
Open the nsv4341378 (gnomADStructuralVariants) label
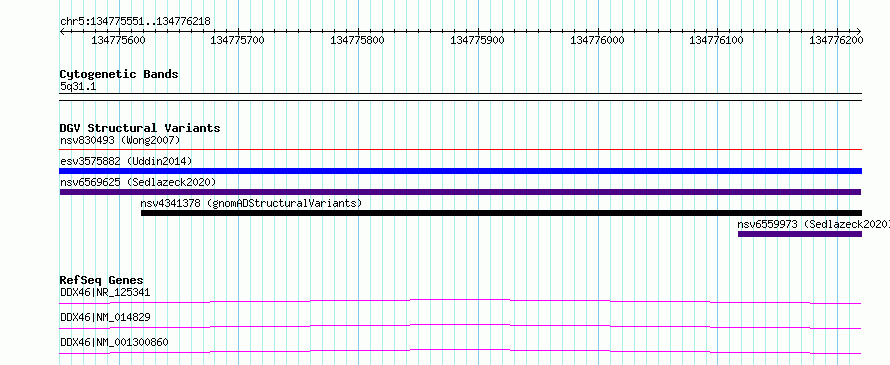(x=251, y=203)
